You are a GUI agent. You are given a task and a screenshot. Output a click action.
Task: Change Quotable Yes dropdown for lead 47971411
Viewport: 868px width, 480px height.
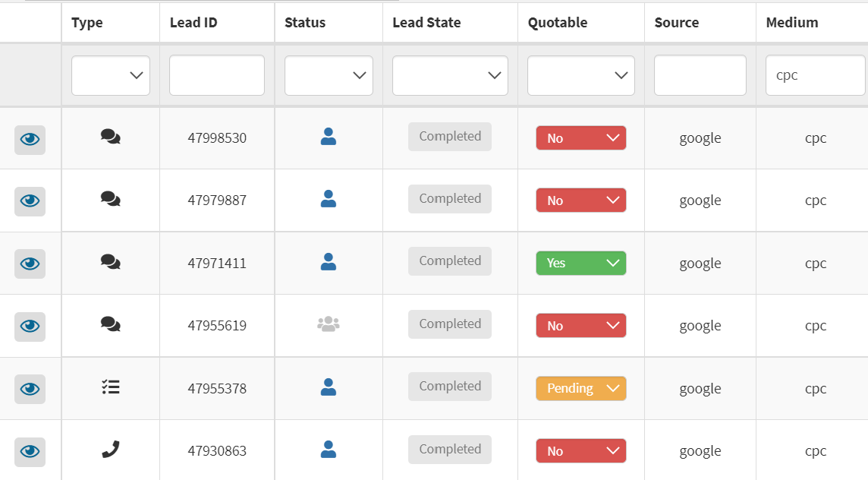click(581, 263)
